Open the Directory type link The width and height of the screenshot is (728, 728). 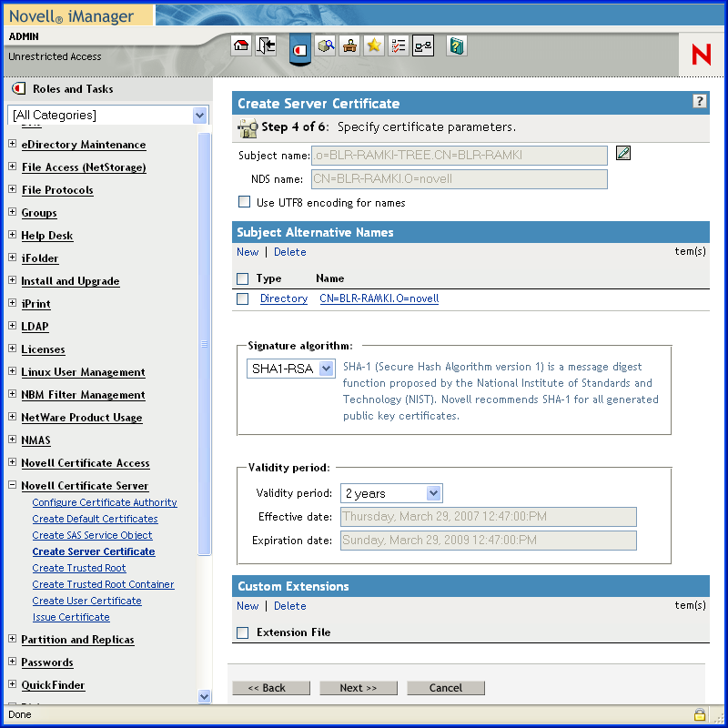click(284, 298)
